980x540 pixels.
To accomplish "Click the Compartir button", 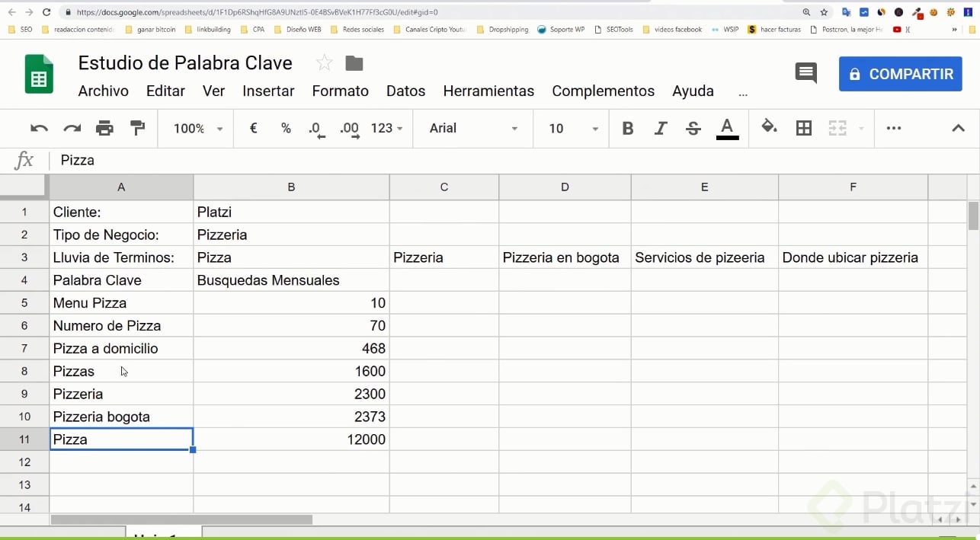I will [900, 73].
